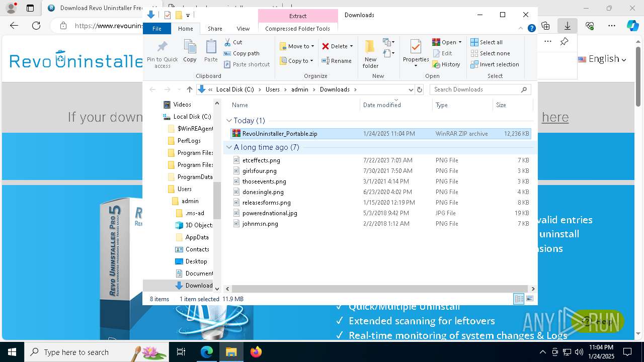Open Windows Start menu

[12, 352]
